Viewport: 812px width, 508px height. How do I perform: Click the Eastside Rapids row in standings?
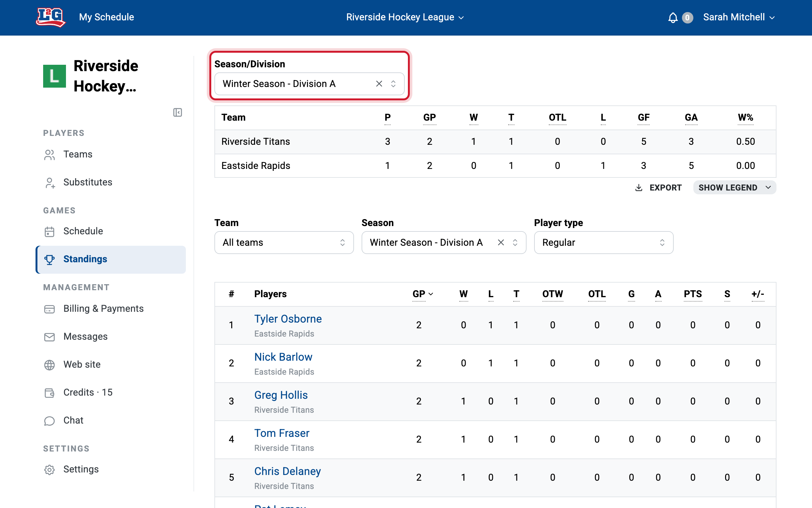(x=495, y=166)
